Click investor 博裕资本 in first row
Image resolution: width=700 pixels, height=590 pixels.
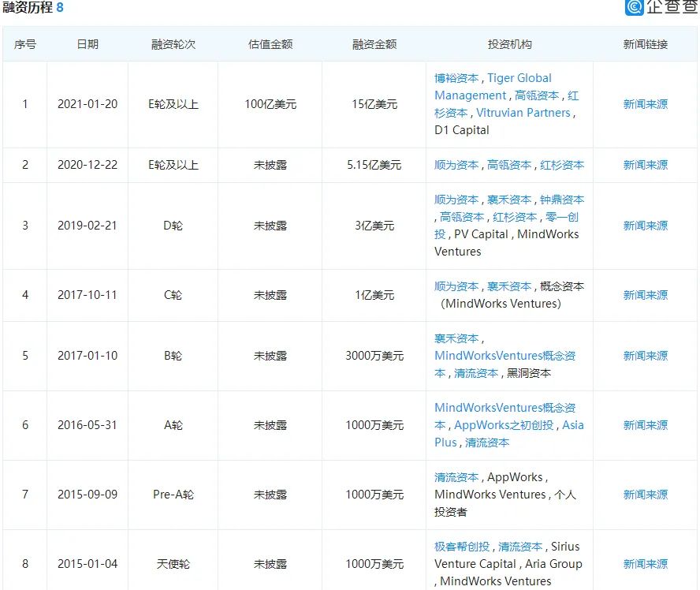(456, 78)
